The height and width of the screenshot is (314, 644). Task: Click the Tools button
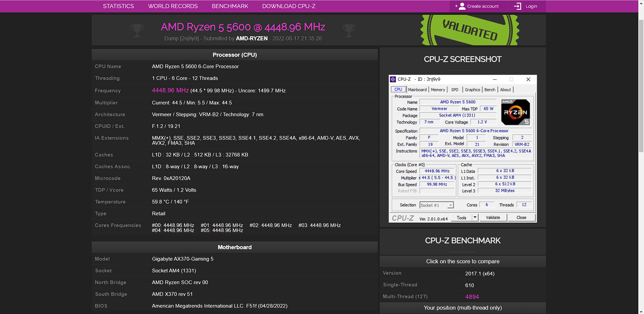click(x=461, y=218)
